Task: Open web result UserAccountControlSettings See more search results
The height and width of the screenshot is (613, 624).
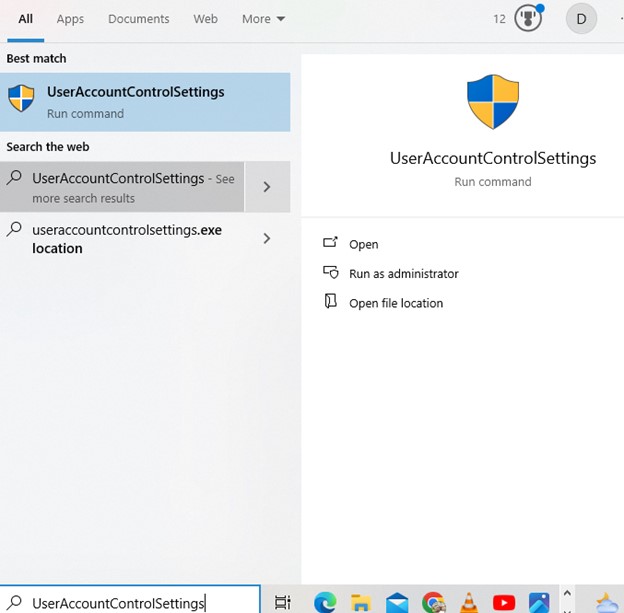Action: pos(122,187)
